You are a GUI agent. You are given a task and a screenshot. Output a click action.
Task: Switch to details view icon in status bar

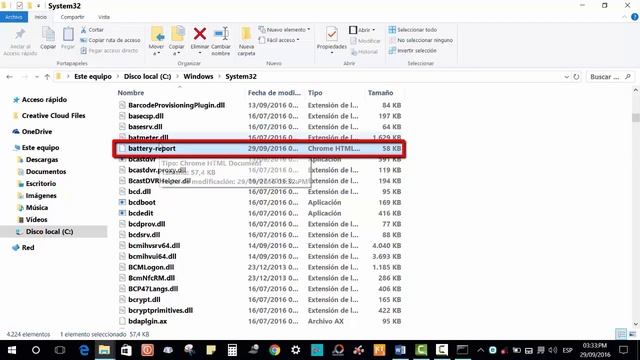coord(621,334)
